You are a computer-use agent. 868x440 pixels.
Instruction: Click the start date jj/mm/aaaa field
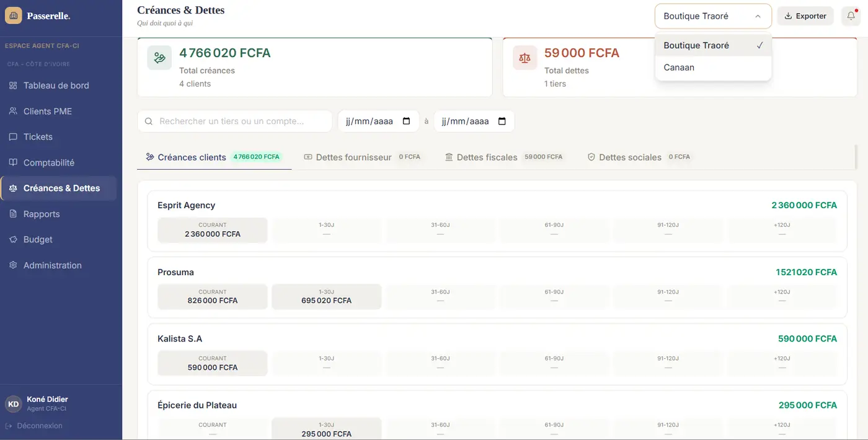pos(378,121)
